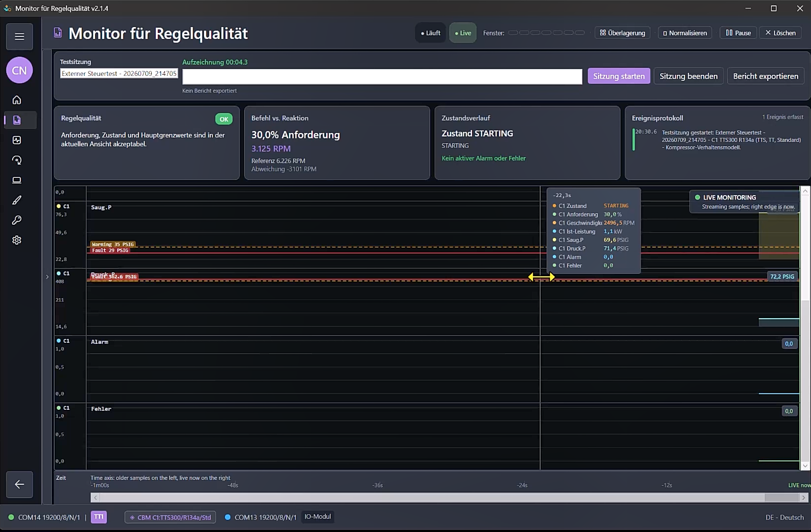Click timeline scrollbar right arrow

[803, 498]
